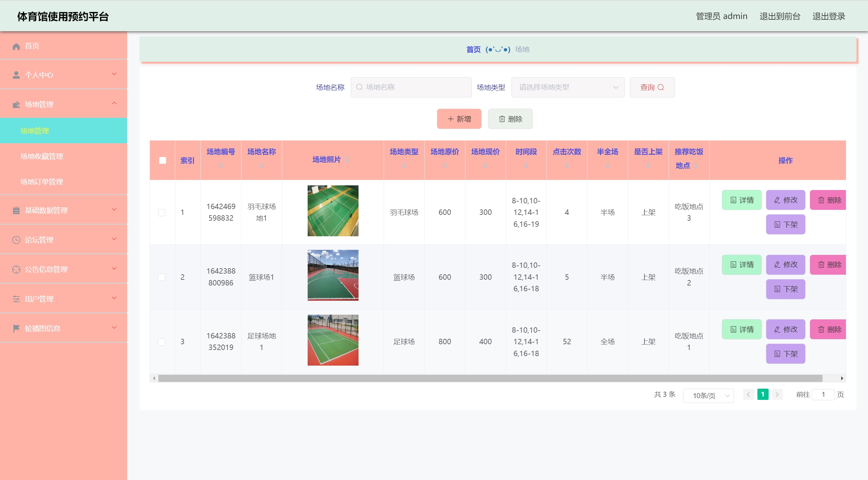
Task: Click the 新增 button
Action: click(459, 119)
